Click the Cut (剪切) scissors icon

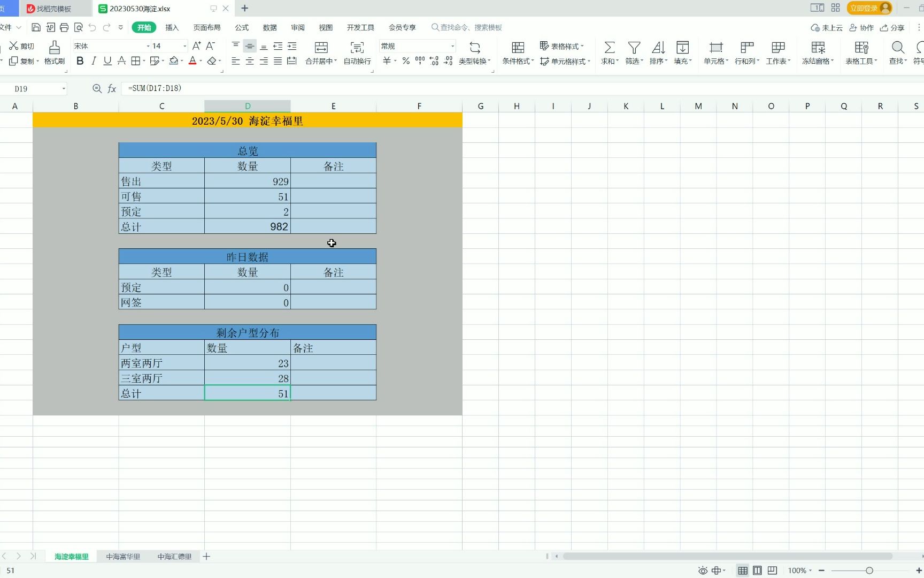(x=14, y=46)
